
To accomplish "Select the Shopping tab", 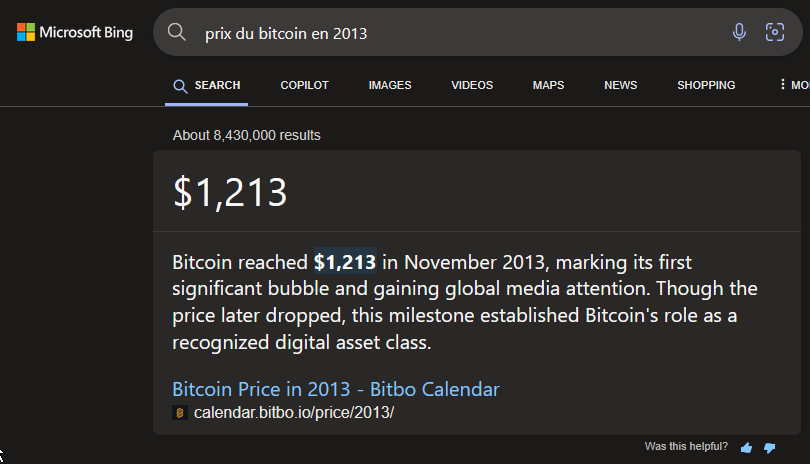I will [706, 85].
